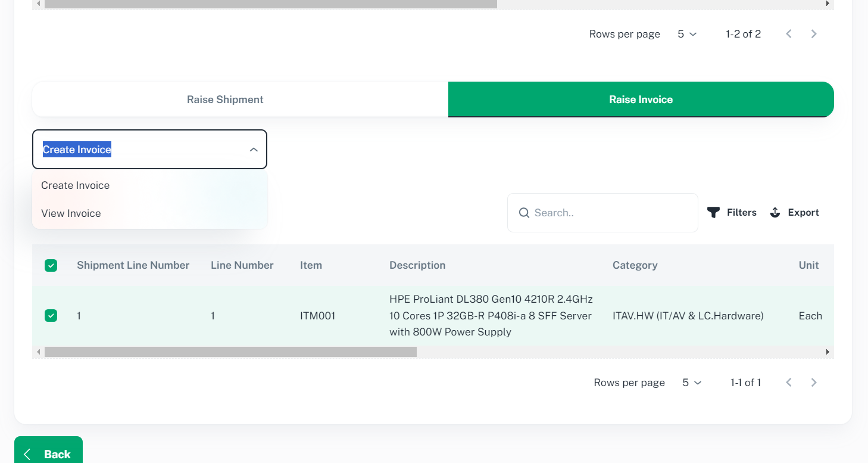Viewport: 868px width, 463px height.
Task: Switch to the Raise Shipment tab
Action: 225,100
